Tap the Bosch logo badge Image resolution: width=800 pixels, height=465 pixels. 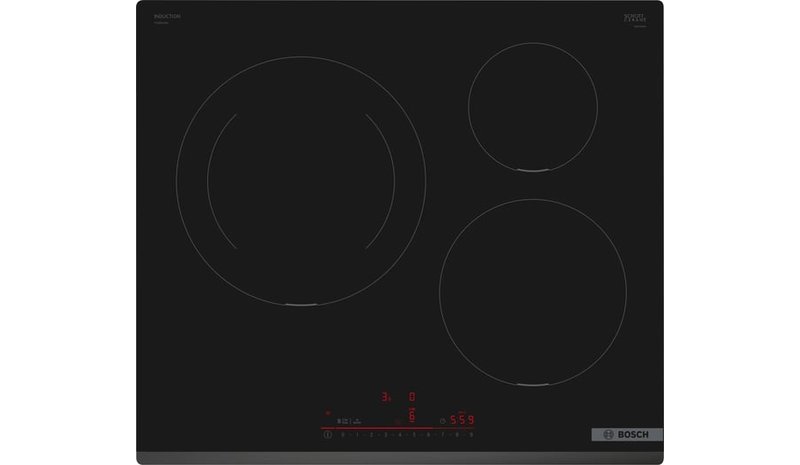pyautogui.click(x=627, y=434)
